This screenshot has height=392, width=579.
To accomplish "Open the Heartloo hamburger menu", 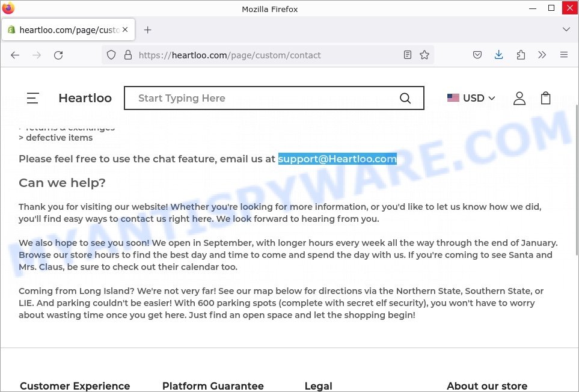I will tap(32, 98).
